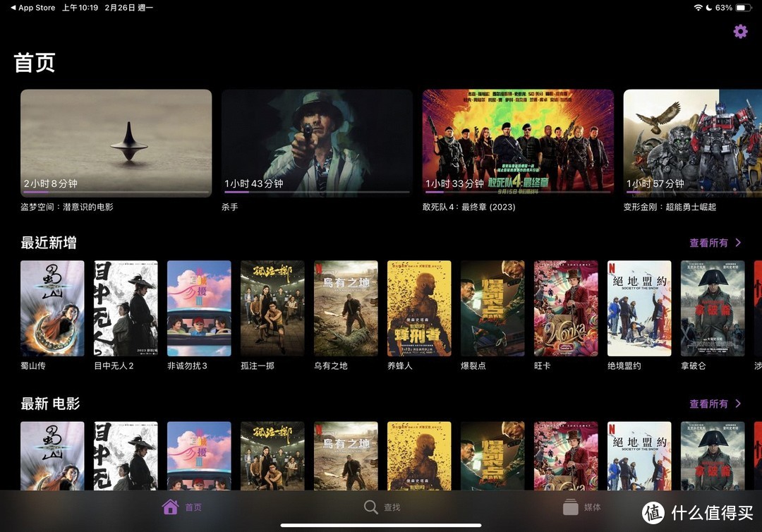Click the progress bar on 敢死队4 card

click(x=518, y=193)
